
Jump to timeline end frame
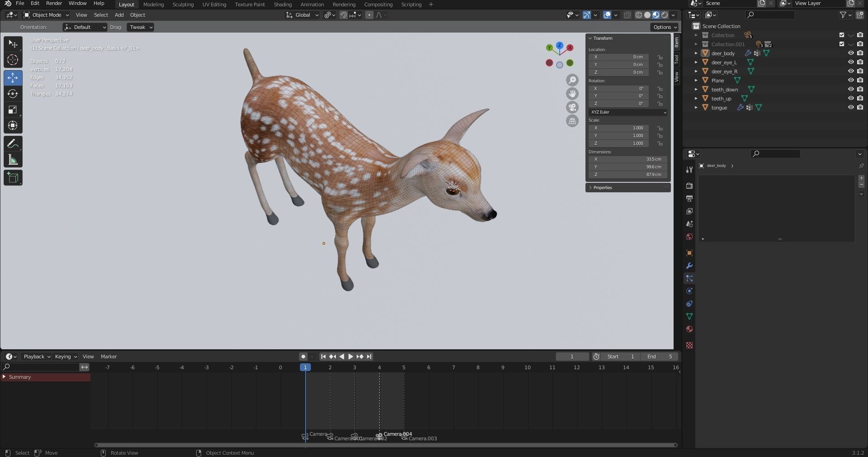tap(369, 357)
